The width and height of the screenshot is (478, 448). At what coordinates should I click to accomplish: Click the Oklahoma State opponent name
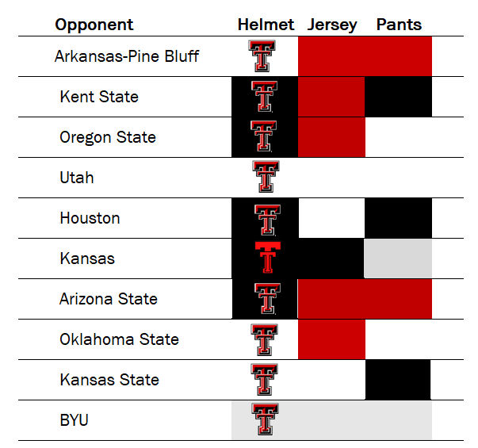pos(119,339)
